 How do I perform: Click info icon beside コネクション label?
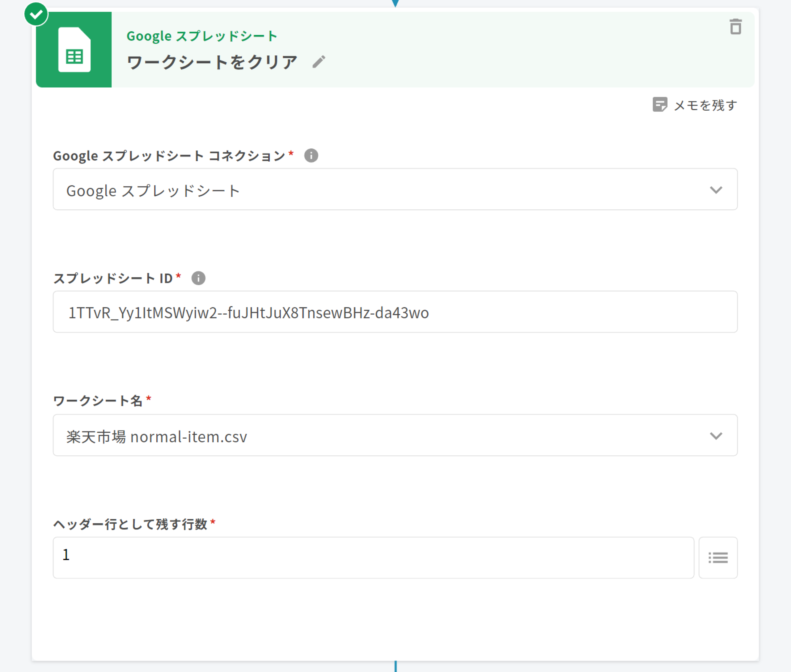(311, 155)
